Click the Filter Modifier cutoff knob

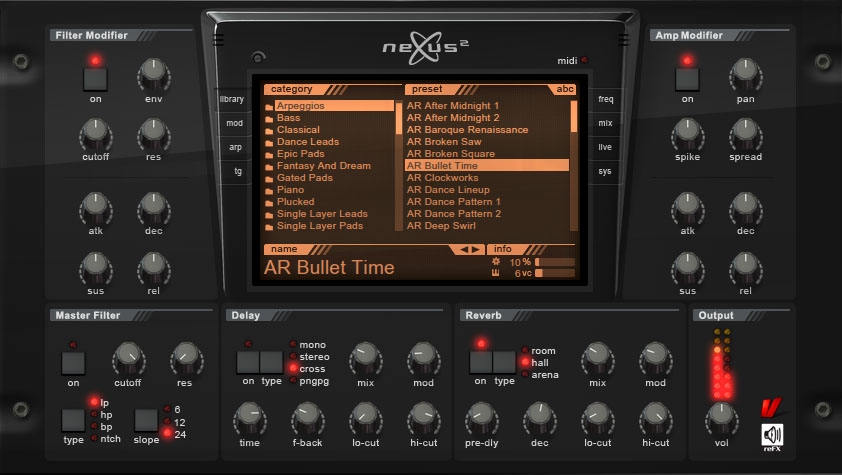pos(96,134)
